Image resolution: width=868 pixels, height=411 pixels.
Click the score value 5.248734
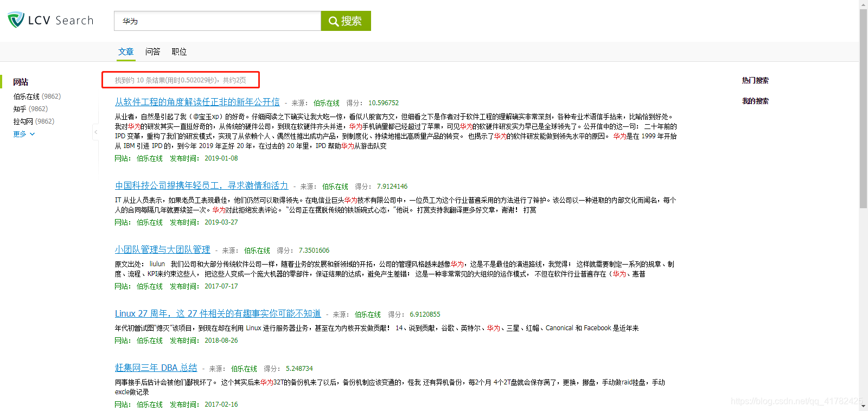[299, 369]
